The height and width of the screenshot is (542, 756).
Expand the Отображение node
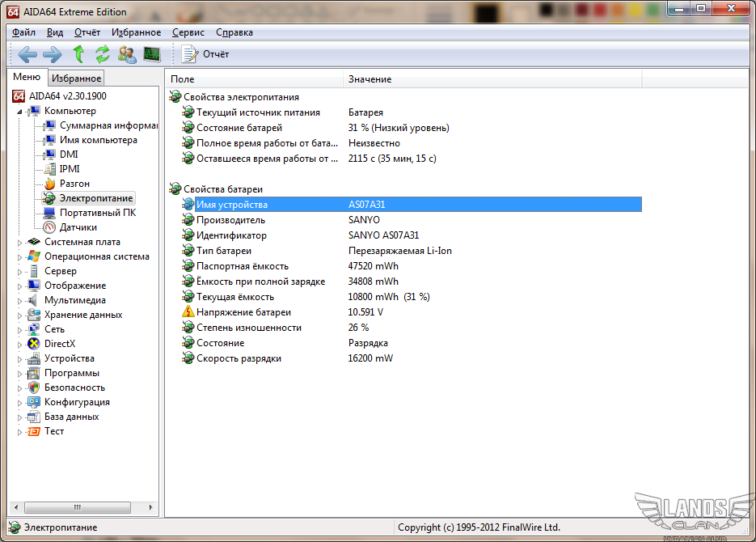pyautogui.click(x=19, y=286)
